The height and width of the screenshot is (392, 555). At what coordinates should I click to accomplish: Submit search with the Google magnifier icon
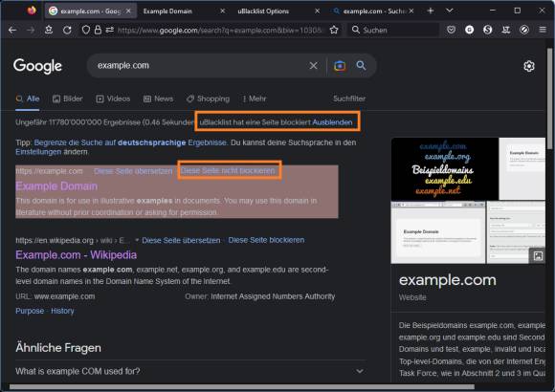[x=361, y=65]
